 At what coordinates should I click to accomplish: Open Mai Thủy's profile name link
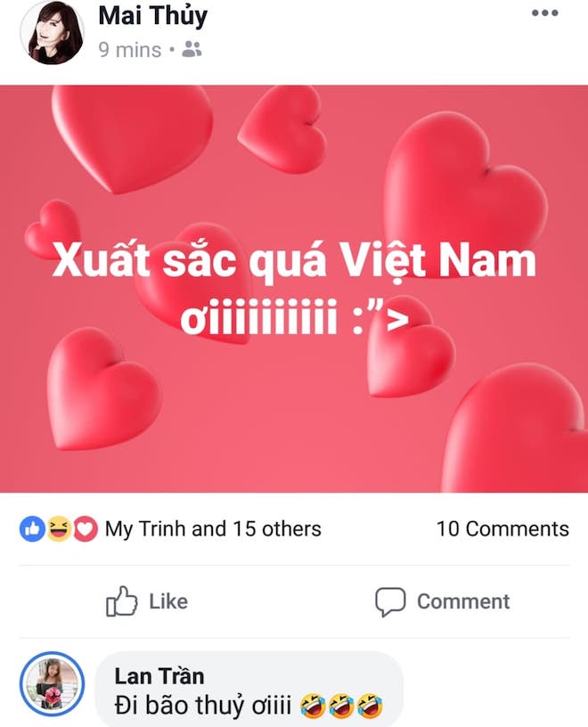click(152, 16)
